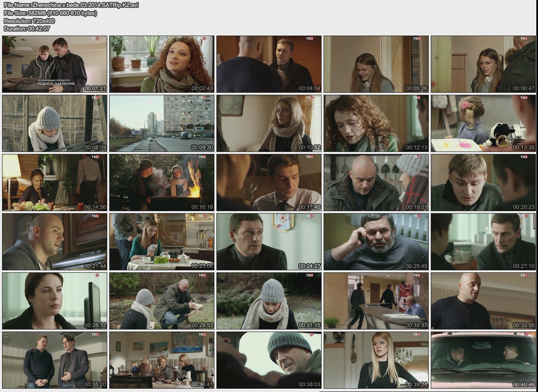Click the File Name text line
Image resolution: width=538 pixels, height=392 pixels.
(x=71, y=5)
